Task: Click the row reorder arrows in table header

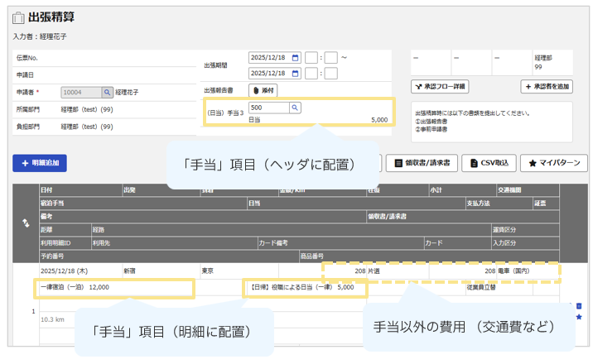Action: (x=26, y=223)
